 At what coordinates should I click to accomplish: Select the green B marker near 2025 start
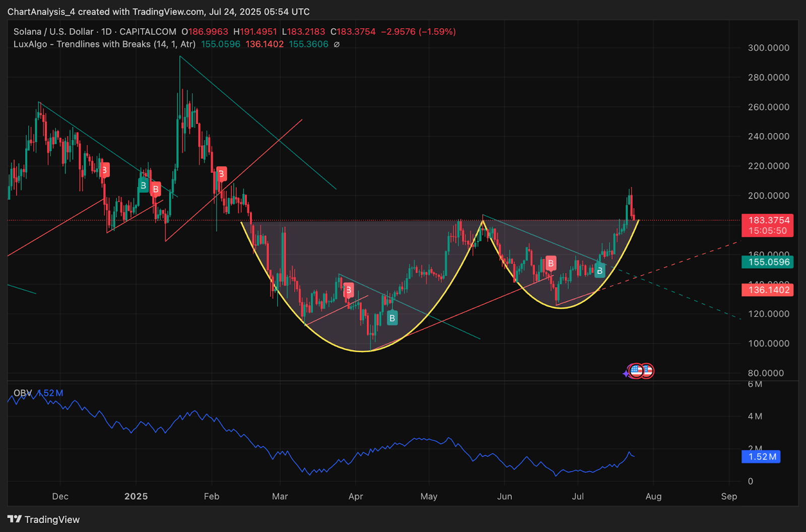pos(144,185)
